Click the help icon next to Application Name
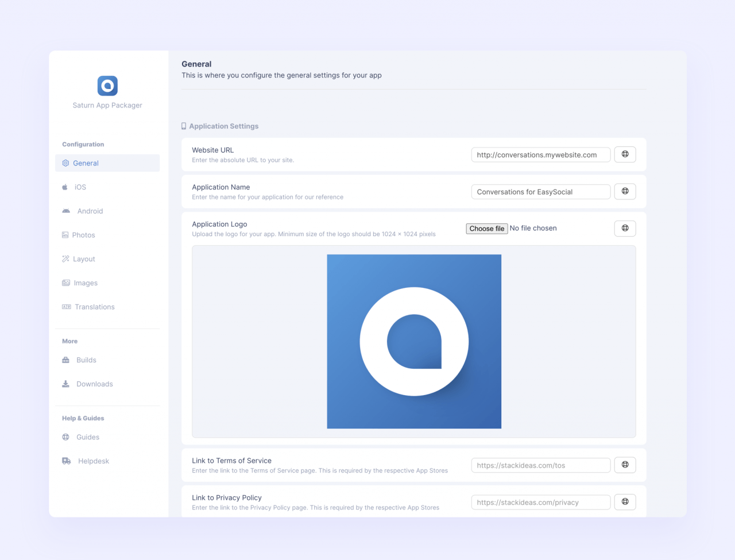Image resolution: width=735 pixels, height=560 pixels. point(625,191)
